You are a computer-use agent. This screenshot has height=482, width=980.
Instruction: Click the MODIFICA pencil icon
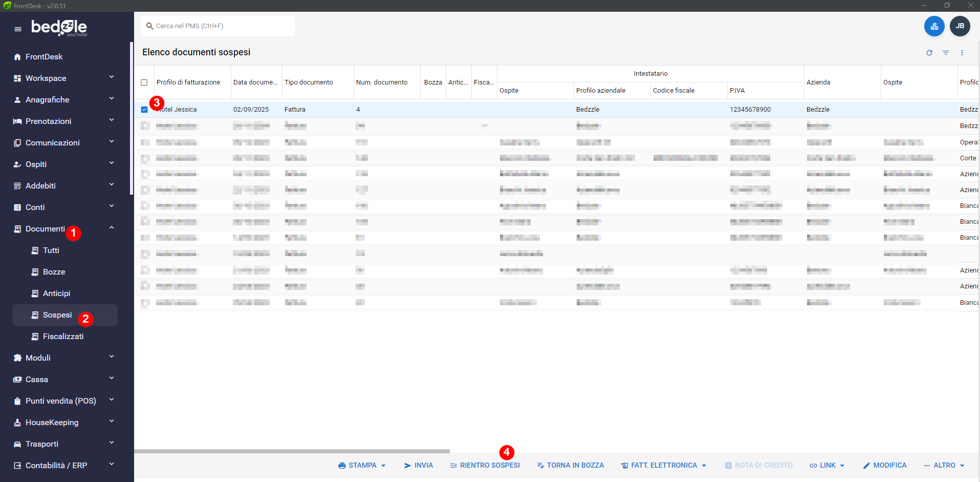[x=866, y=466]
